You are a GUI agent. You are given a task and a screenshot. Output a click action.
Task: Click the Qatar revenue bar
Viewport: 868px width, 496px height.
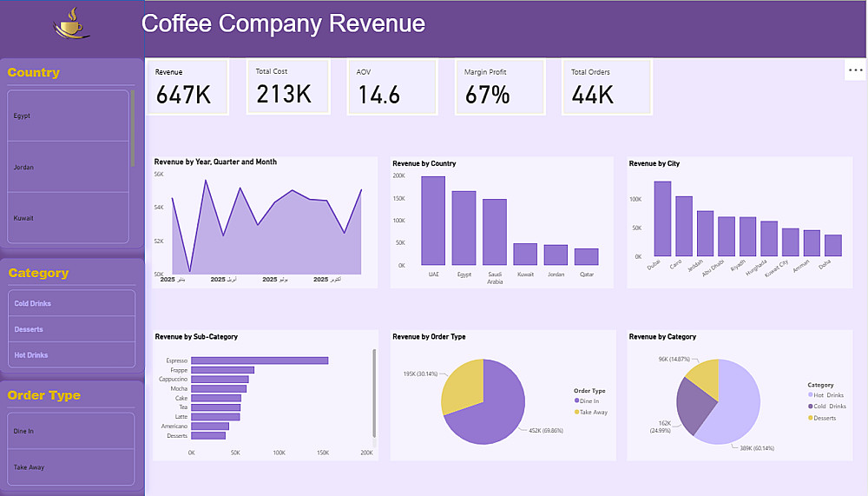click(586, 256)
